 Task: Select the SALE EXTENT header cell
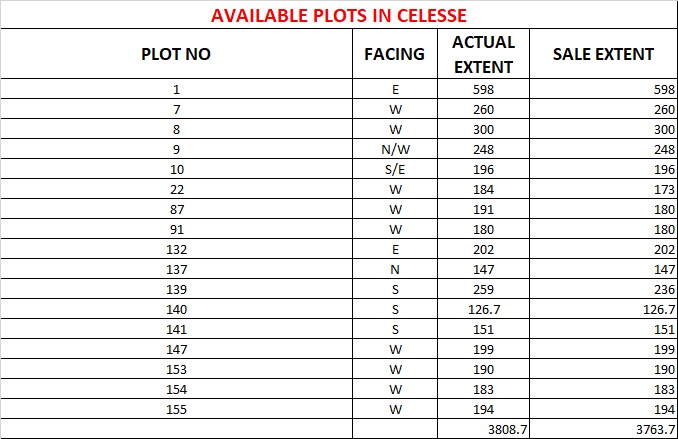point(603,54)
